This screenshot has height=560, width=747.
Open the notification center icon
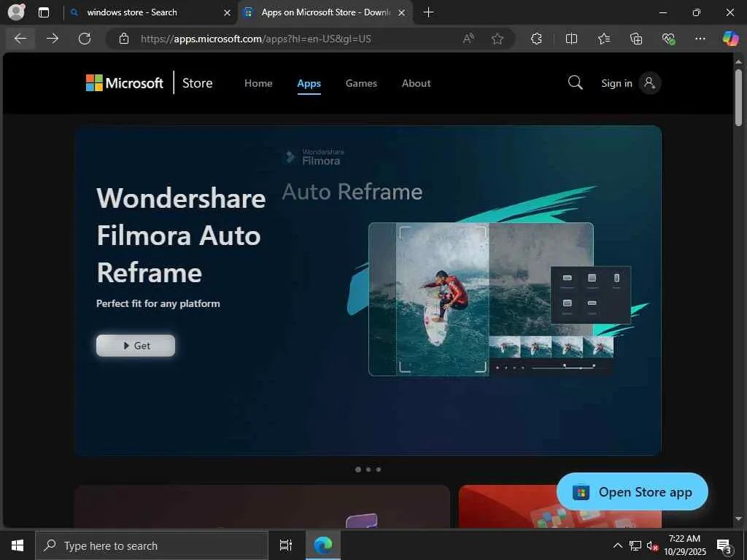point(724,546)
